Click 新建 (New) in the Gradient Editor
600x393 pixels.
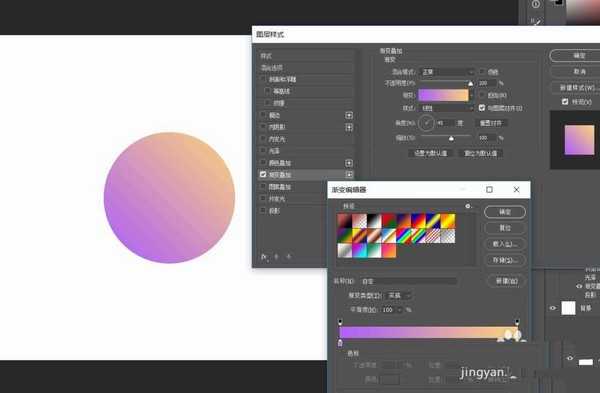tap(507, 281)
